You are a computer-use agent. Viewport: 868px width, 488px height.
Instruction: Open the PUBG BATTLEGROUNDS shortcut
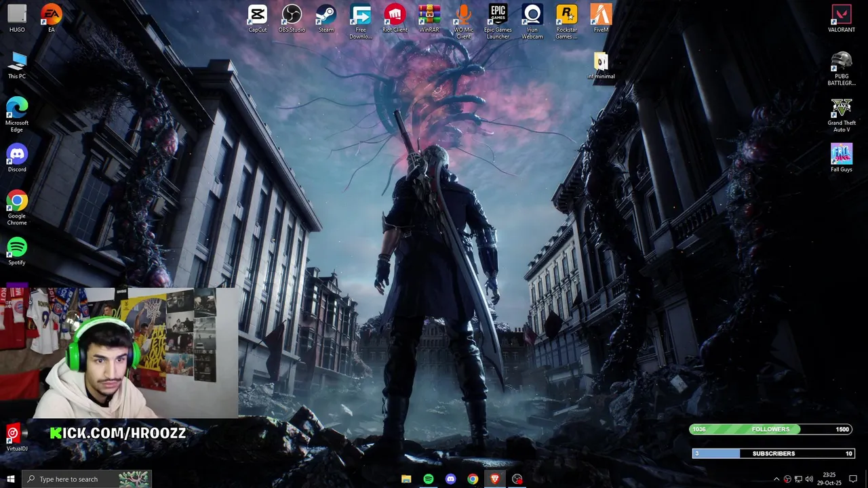tap(842, 68)
